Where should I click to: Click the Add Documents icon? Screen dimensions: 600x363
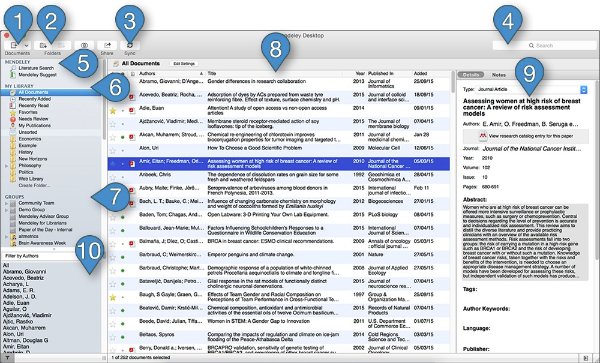click(14, 45)
